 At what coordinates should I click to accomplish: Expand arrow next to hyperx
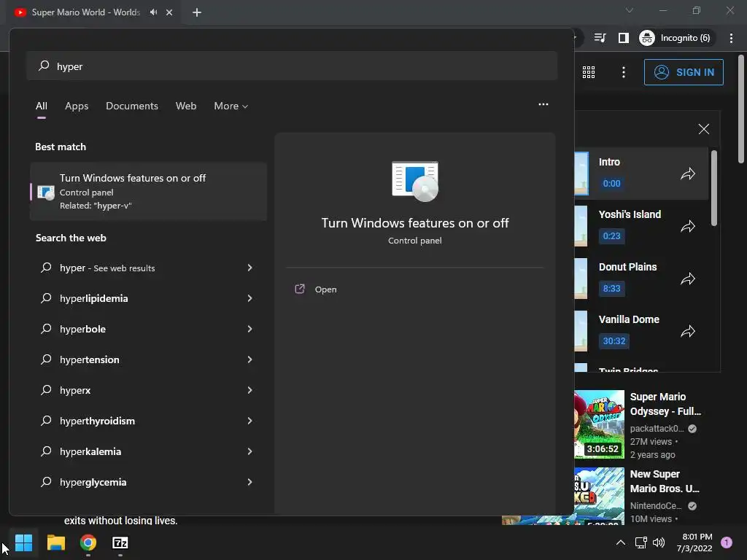[249, 390]
